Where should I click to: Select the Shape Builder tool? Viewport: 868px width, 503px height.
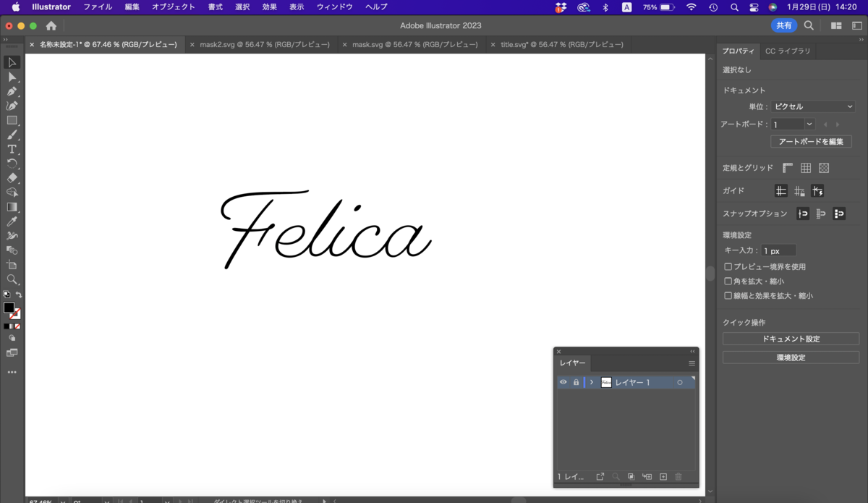pos(12,193)
